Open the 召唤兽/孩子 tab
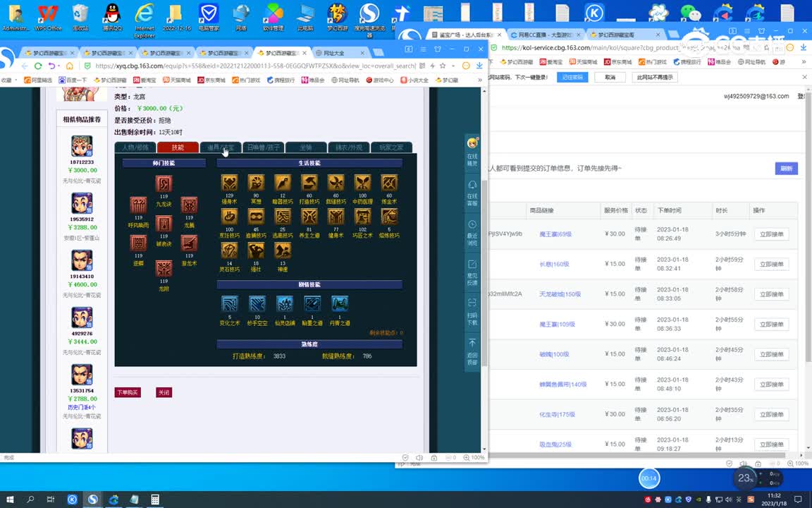 click(x=263, y=147)
